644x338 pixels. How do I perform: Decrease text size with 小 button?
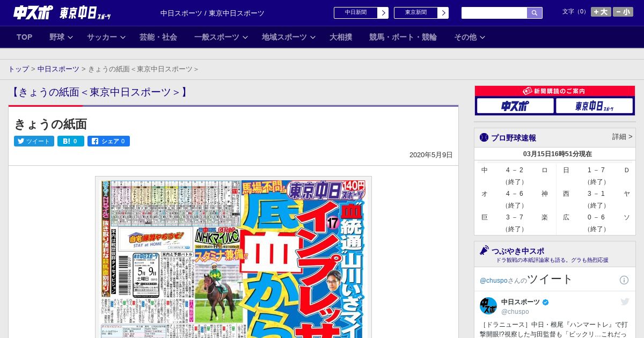point(623,12)
